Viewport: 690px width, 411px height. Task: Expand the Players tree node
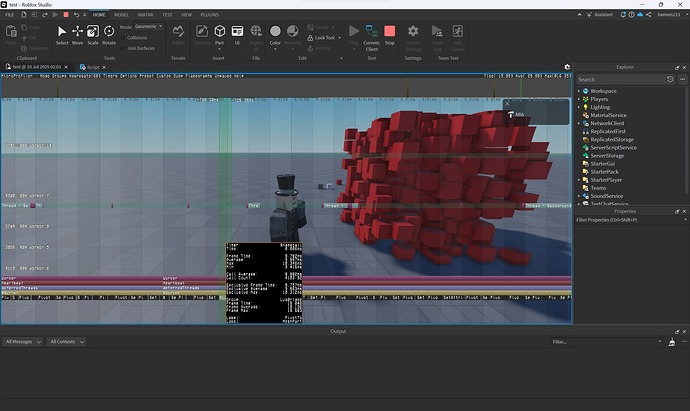point(579,99)
